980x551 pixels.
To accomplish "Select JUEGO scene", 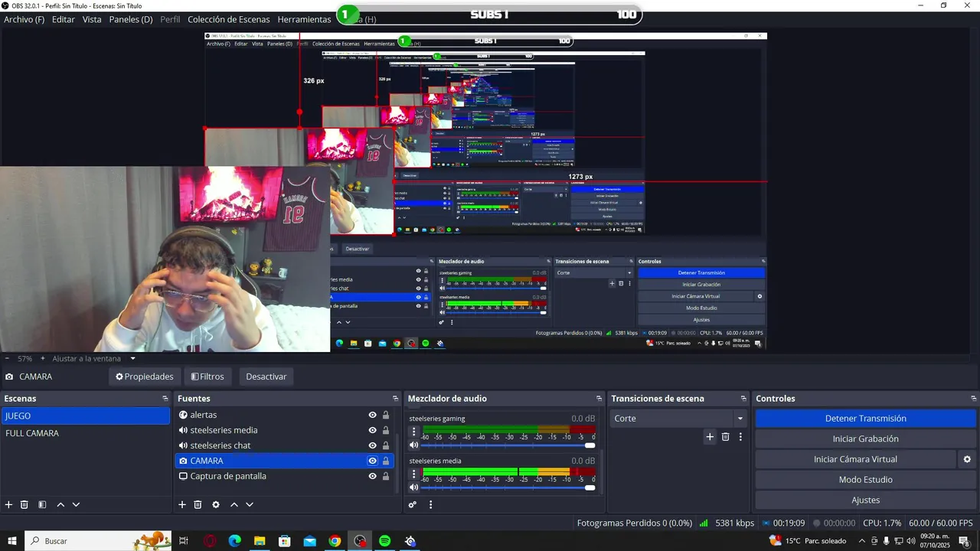I will click(x=86, y=416).
